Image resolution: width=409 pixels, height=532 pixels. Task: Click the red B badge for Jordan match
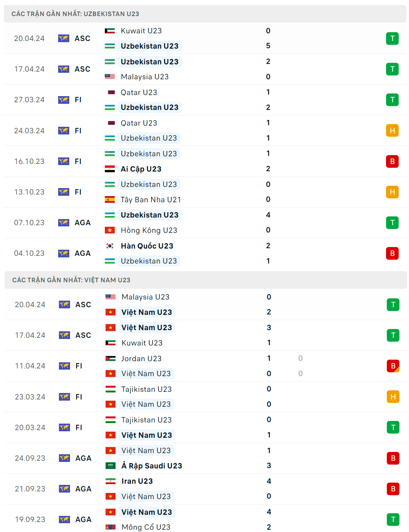click(393, 366)
